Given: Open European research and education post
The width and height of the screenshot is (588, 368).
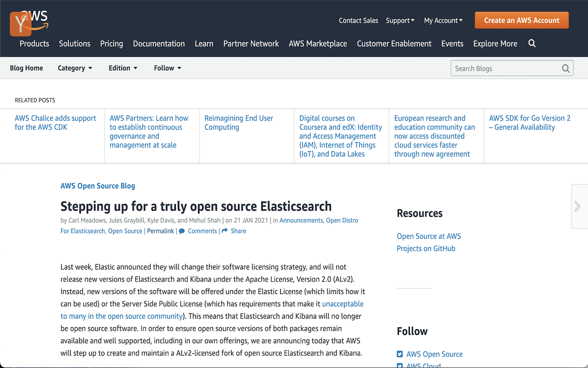Looking at the screenshot, I should click(435, 136).
